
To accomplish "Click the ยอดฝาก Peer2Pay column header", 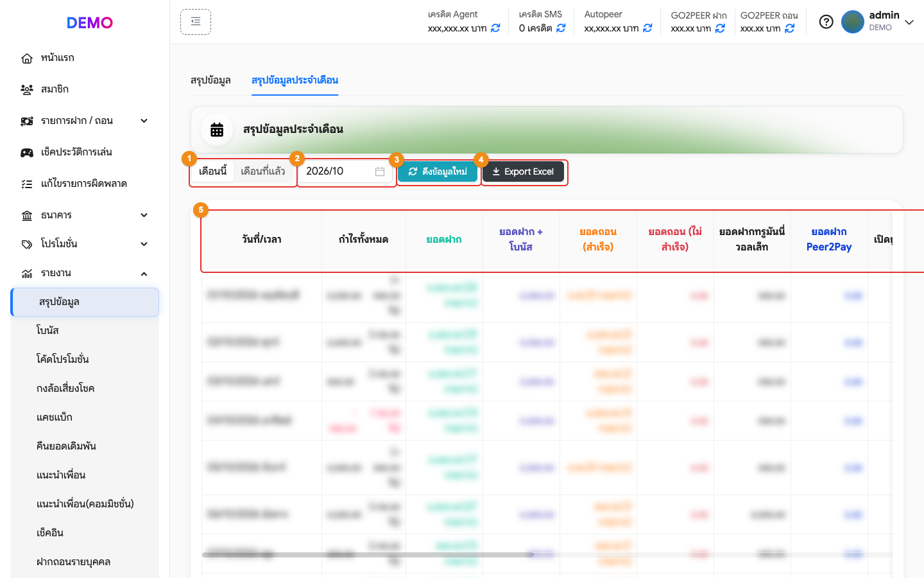I will coord(829,239).
